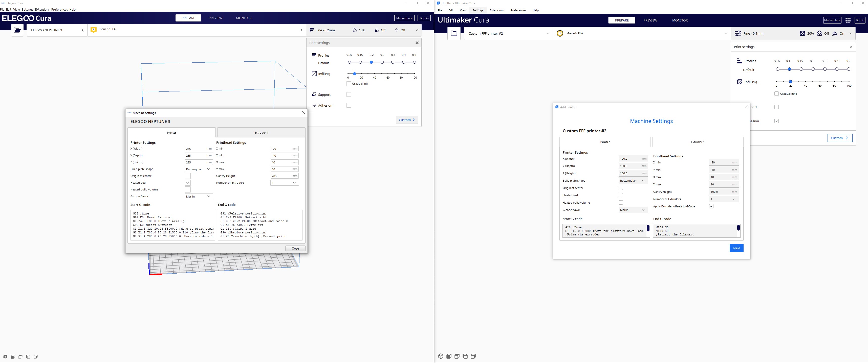Enable Support checkbox in Elegoo Cura

[x=349, y=94]
